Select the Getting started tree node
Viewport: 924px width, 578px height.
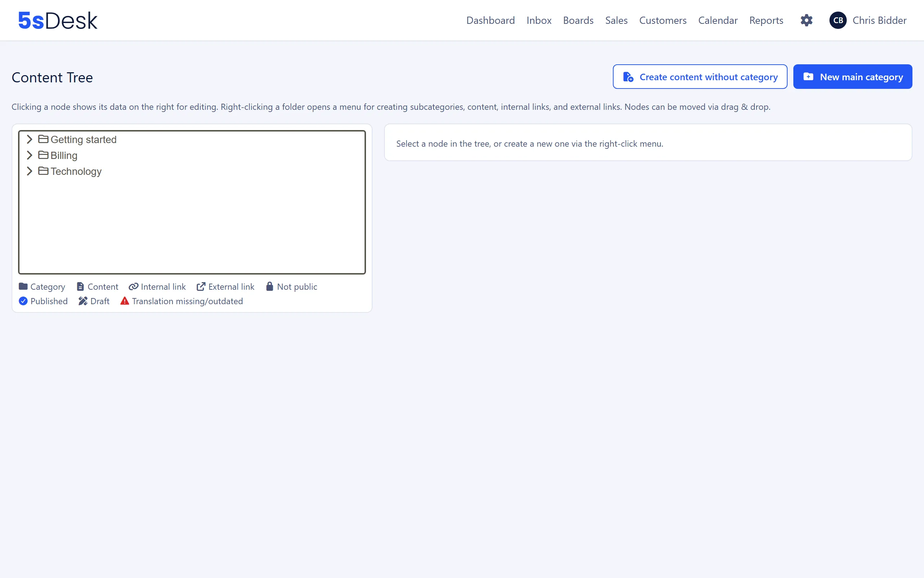[x=83, y=139]
